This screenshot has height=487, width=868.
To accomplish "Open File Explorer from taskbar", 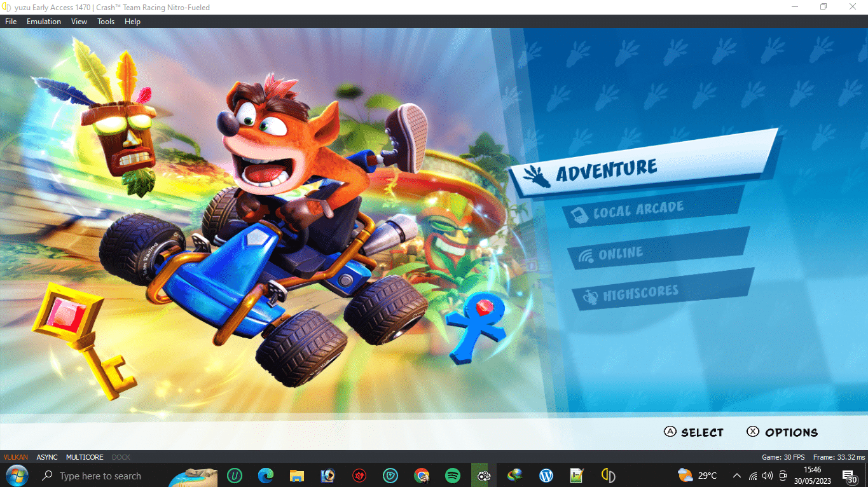I will [x=297, y=476].
